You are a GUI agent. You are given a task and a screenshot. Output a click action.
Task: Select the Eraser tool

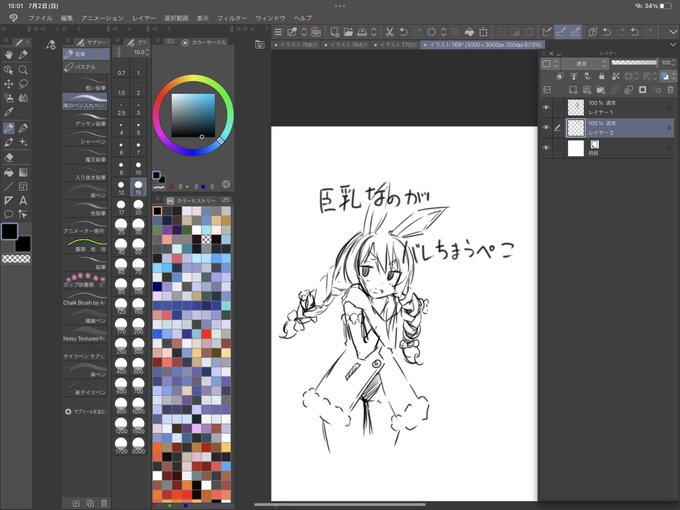[9, 158]
